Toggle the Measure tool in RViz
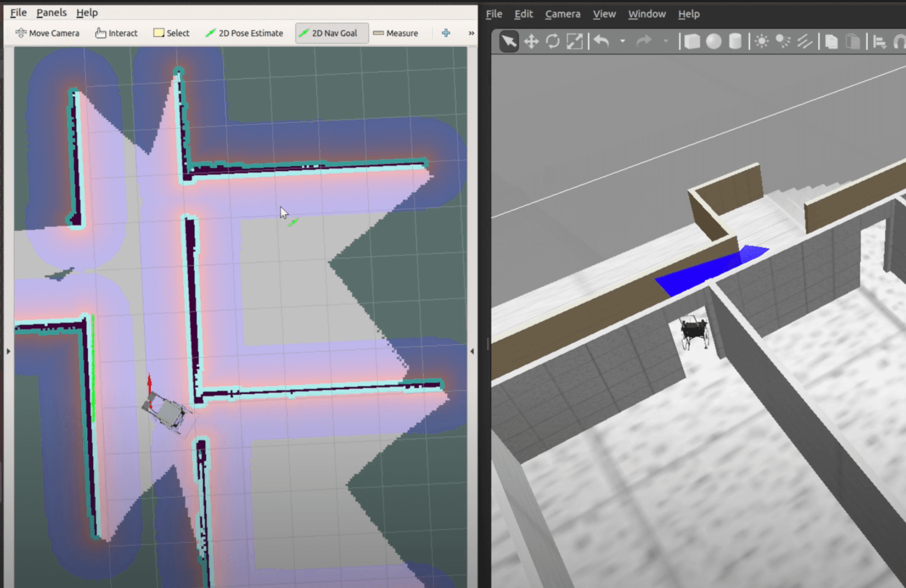The image size is (906, 588). (396, 33)
